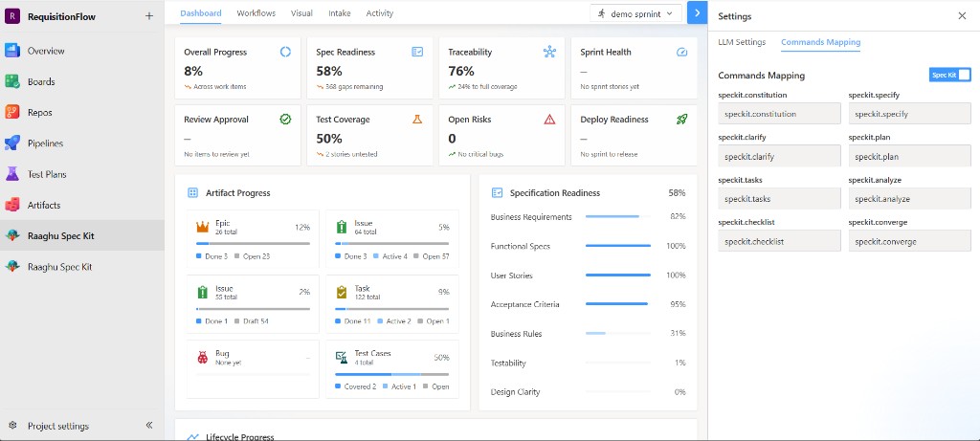Viewport: 980px width, 441px height.
Task: Click the Lifecycle Progress heading
Action: point(240,436)
